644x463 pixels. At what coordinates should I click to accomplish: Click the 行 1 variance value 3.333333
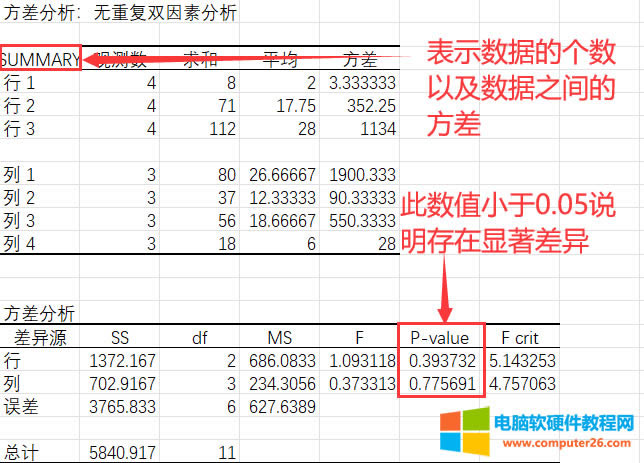[362, 83]
